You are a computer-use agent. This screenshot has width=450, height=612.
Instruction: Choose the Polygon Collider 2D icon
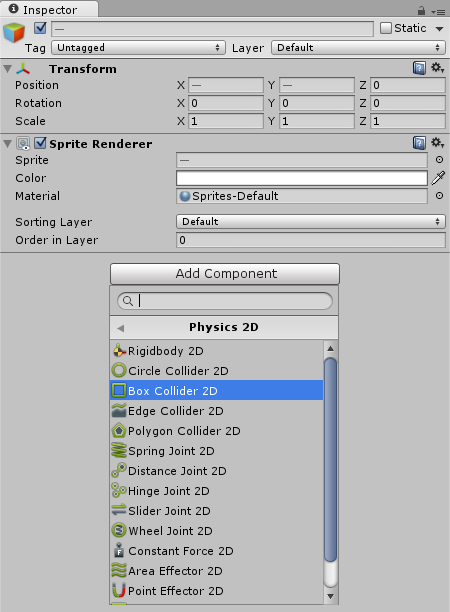pos(119,431)
